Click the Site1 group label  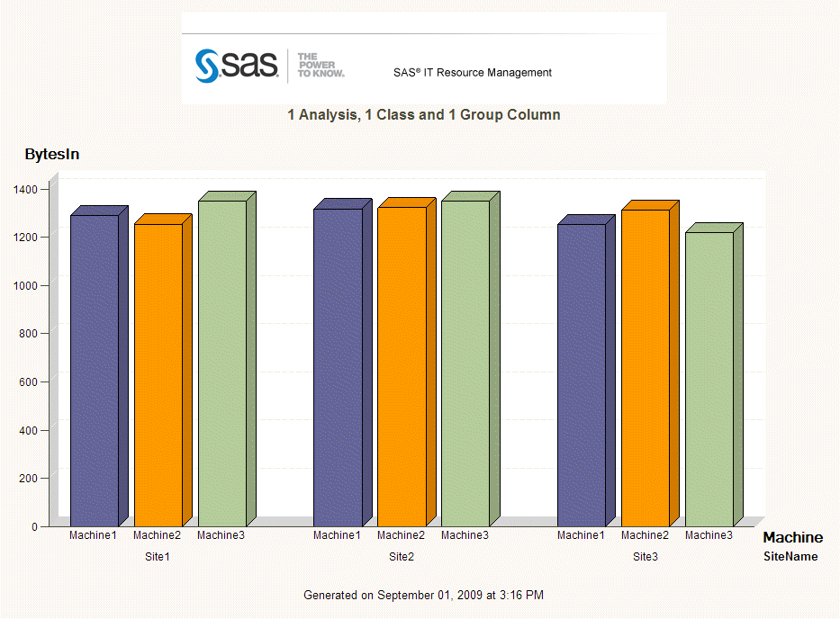coord(158,557)
